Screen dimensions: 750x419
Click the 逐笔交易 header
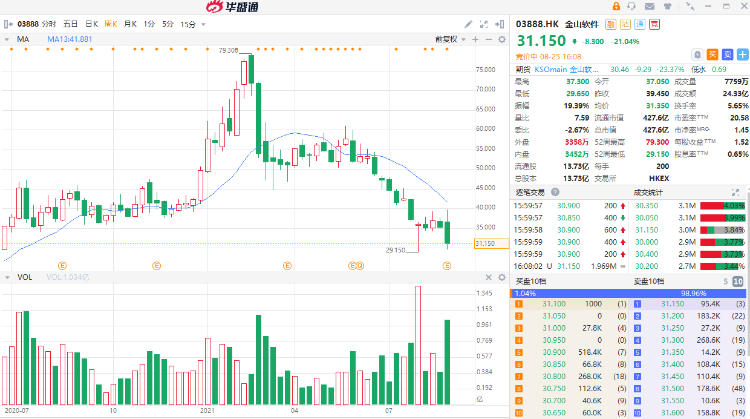point(530,192)
